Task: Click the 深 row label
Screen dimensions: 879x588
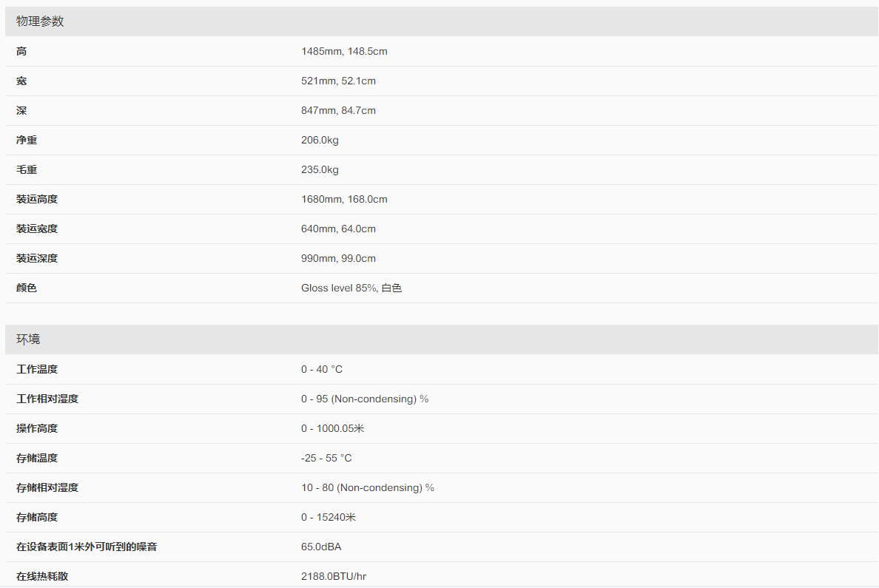Action: (x=21, y=110)
